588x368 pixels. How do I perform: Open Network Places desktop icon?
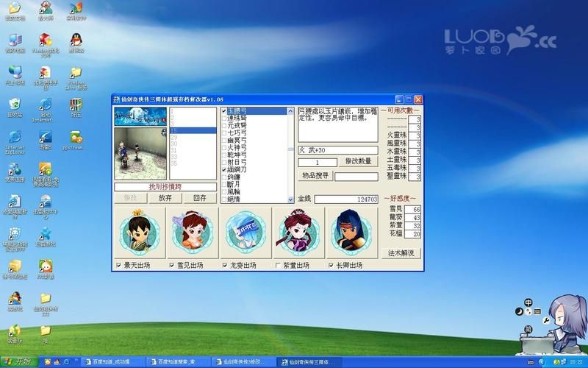point(15,75)
